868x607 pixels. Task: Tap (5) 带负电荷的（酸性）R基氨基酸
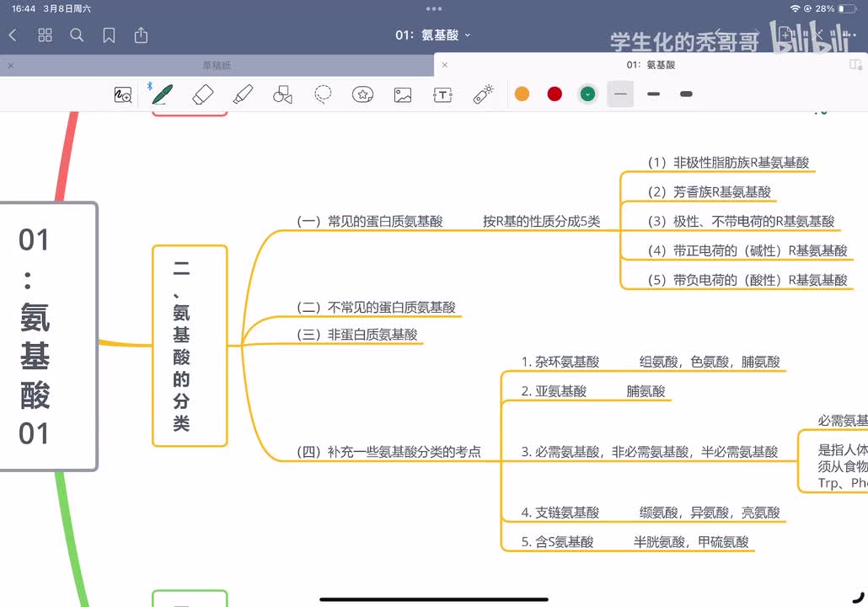[747, 280]
